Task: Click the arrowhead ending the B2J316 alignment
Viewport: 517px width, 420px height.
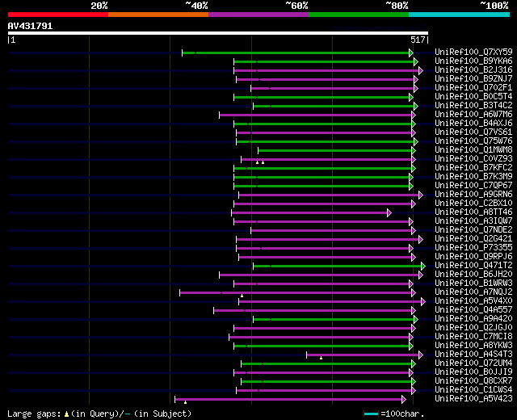Action: pyautogui.click(x=421, y=70)
